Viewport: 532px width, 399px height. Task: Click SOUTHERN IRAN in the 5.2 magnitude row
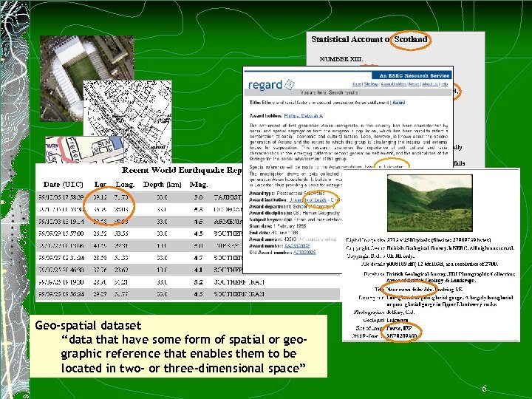coord(239,282)
